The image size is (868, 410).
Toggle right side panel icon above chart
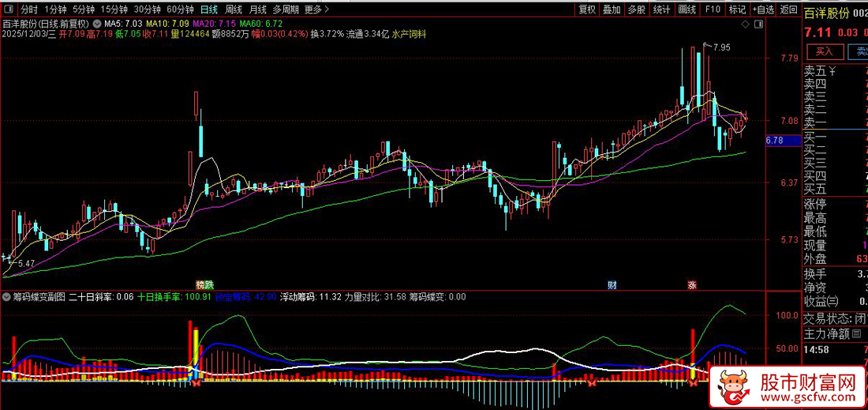click(758, 24)
